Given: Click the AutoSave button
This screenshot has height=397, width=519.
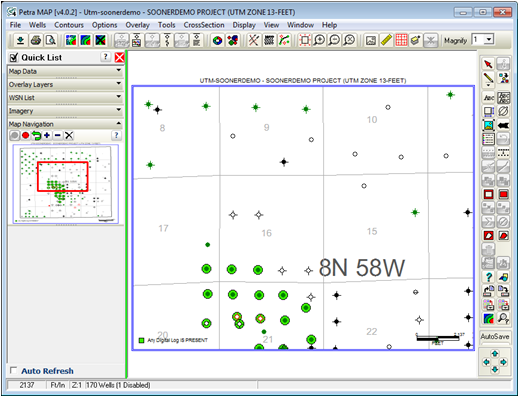Looking at the screenshot, I should (495, 337).
